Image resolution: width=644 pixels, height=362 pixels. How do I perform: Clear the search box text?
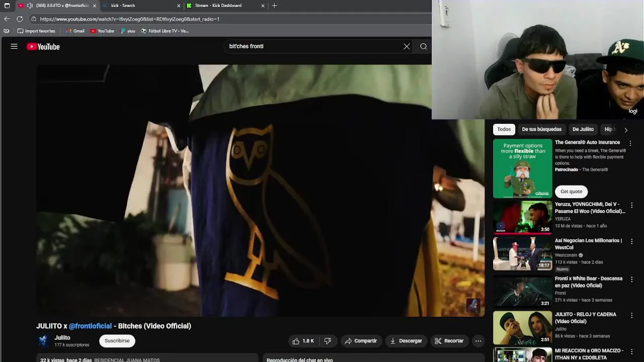click(x=407, y=46)
